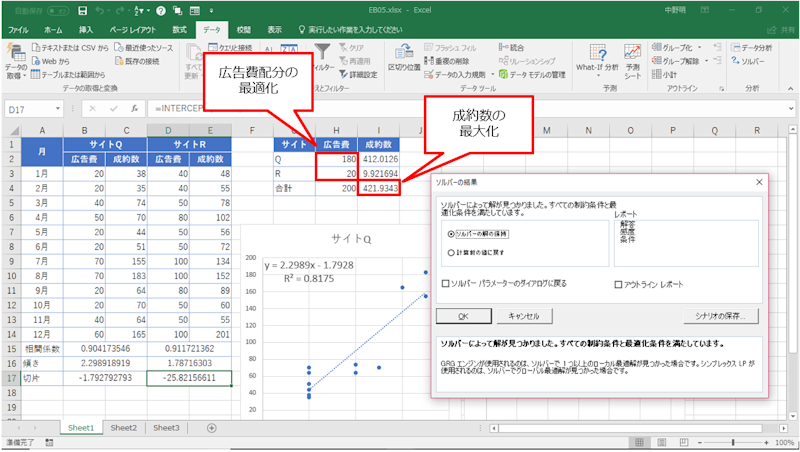Select cell I4 with value 421.9343
This screenshot has height=452, width=800.
pyautogui.click(x=379, y=188)
